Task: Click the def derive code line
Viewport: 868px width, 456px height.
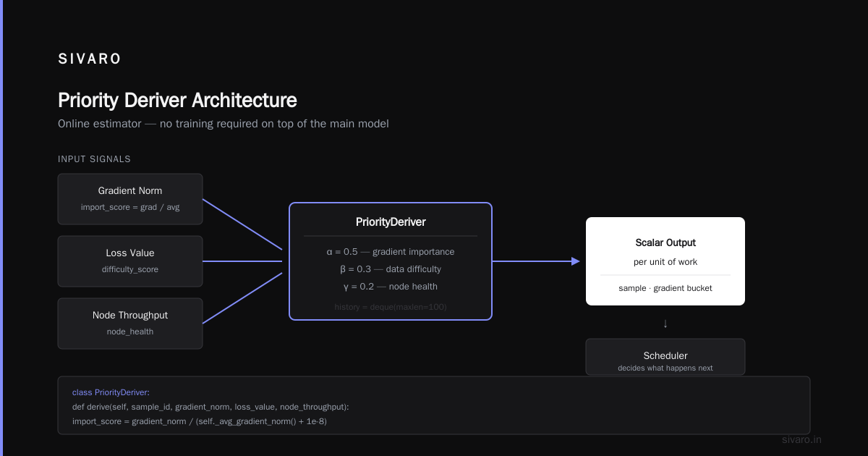Action: (x=210, y=407)
